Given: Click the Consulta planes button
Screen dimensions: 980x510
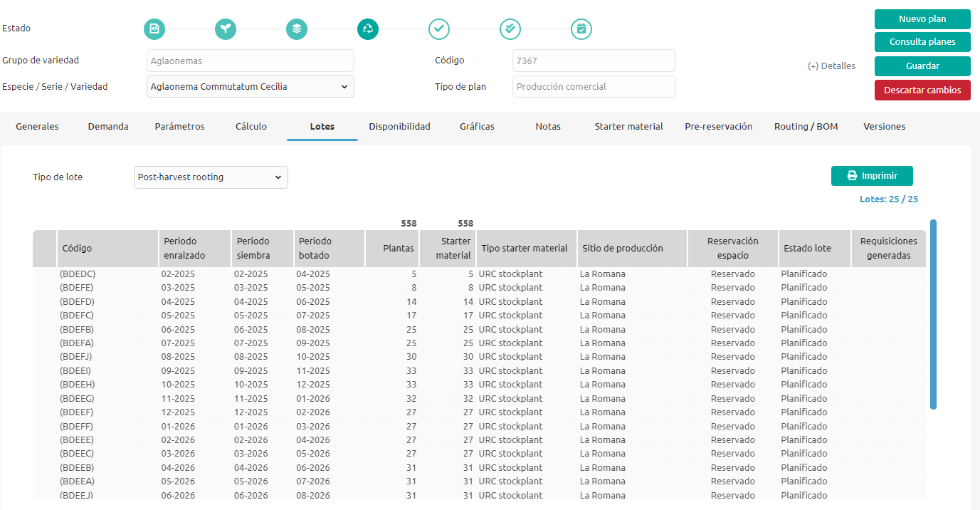Looking at the screenshot, I should pyautogui.click(x=922, y=42).
